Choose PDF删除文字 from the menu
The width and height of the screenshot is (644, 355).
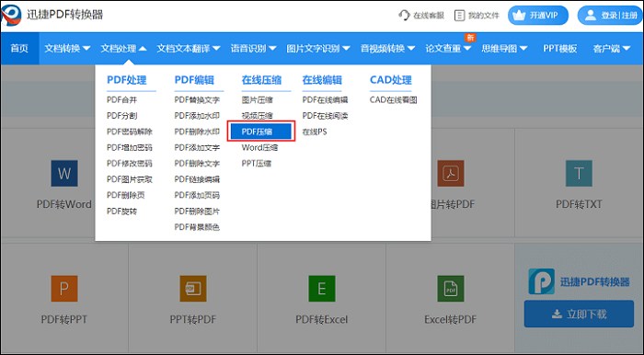coord(197,164)
